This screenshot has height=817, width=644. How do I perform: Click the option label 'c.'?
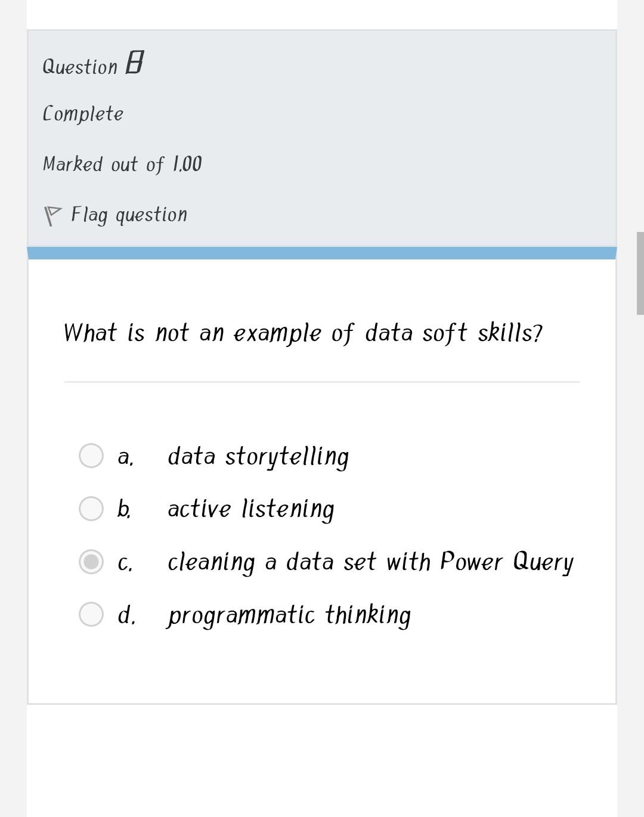tap(125, 562)
